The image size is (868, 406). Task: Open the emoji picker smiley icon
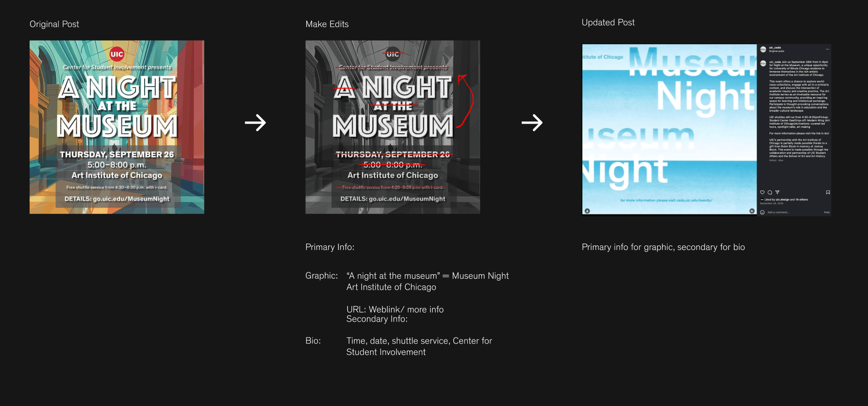click(762, 212)
